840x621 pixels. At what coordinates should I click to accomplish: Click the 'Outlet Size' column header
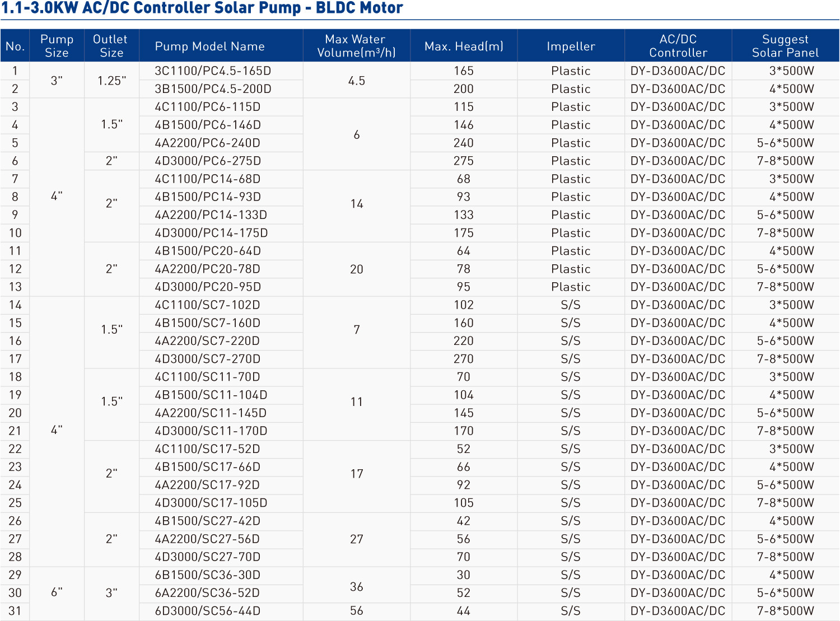pyautogui.click(x=111, y=46)
